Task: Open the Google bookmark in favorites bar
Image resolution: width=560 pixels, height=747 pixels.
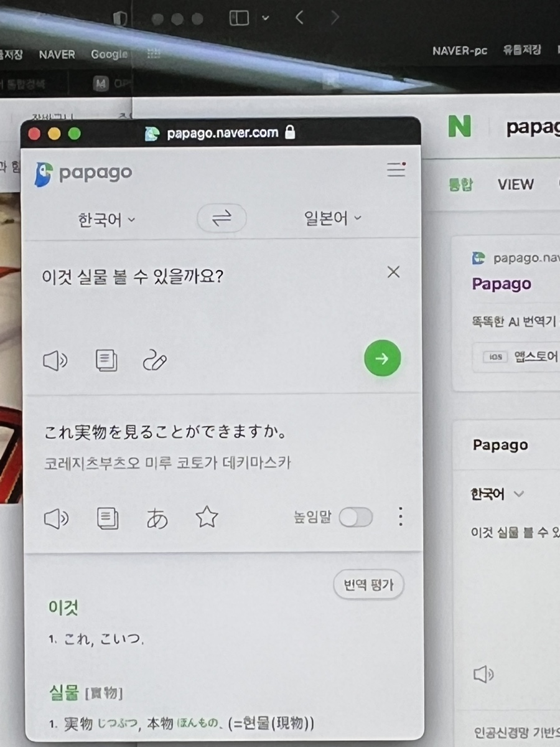Action: 110,54
